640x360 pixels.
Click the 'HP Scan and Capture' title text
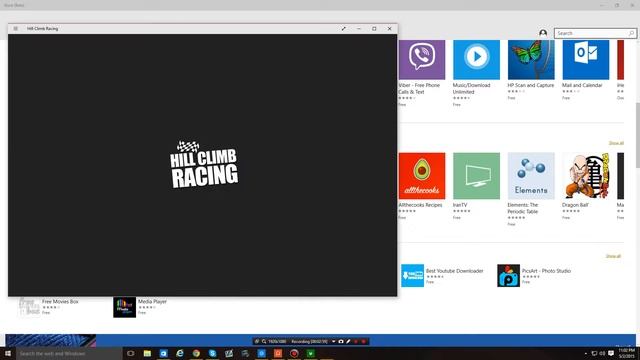[x=531, y=85]
